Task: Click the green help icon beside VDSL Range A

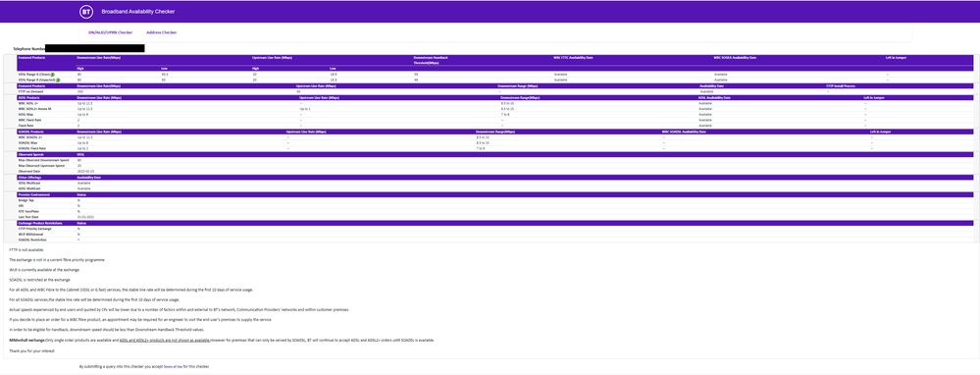Action: pos(53,75)
